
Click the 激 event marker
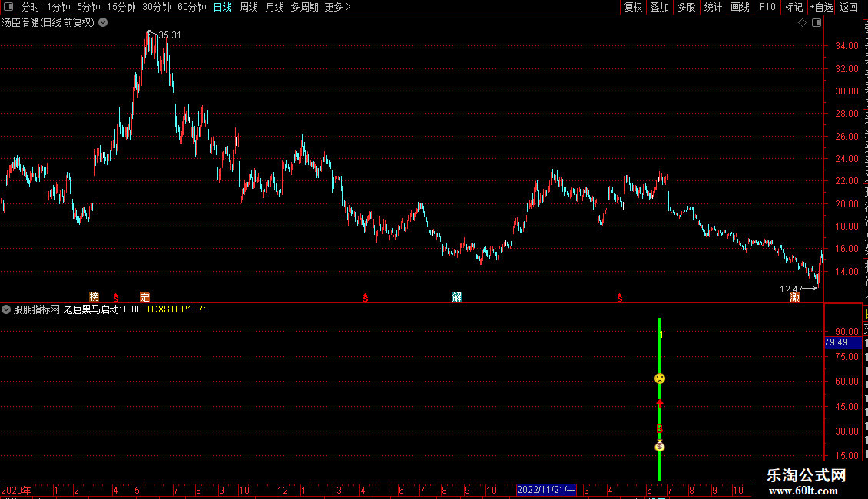(x=794, y=297)
